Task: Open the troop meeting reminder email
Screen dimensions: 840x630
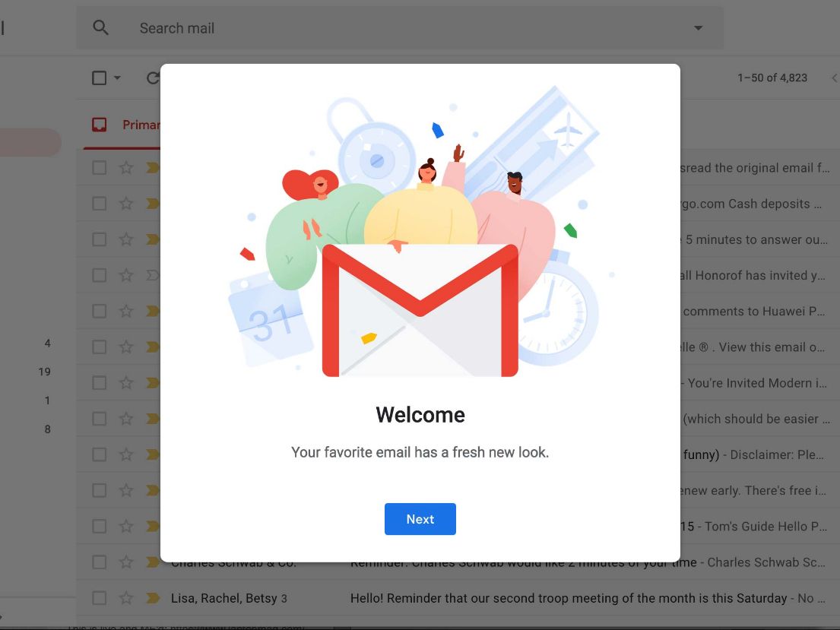Action: 568,598
